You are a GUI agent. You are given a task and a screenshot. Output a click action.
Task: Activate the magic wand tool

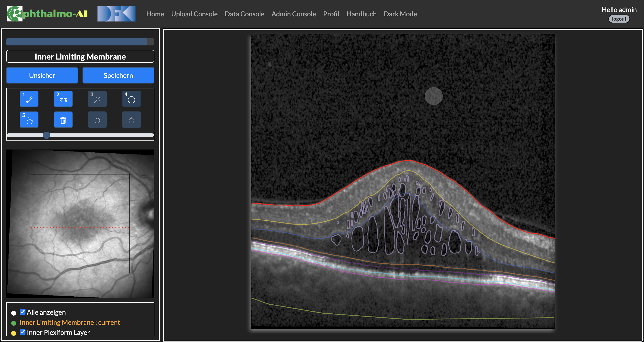(97, 99)
